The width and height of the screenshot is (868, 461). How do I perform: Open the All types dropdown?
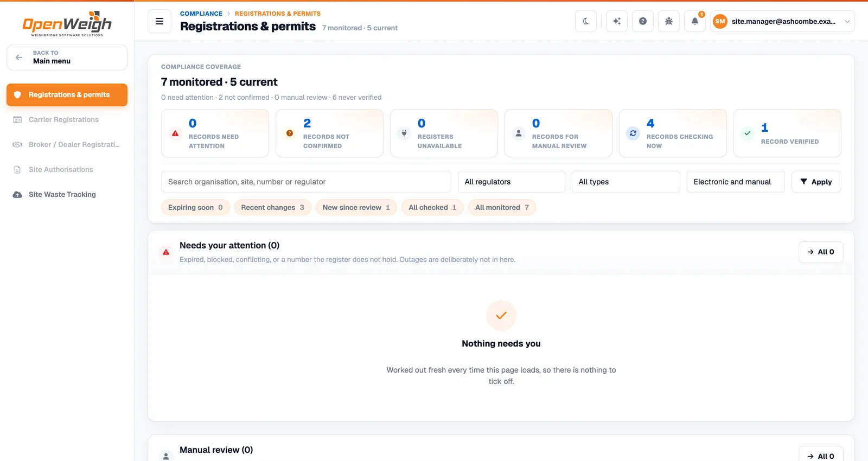pos(626,182)
